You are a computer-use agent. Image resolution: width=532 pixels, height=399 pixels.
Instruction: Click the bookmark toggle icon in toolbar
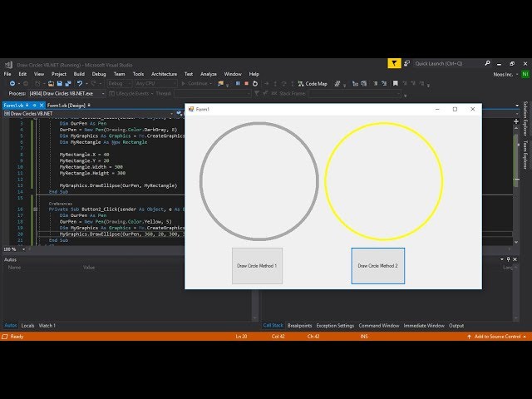coord(396,83)
